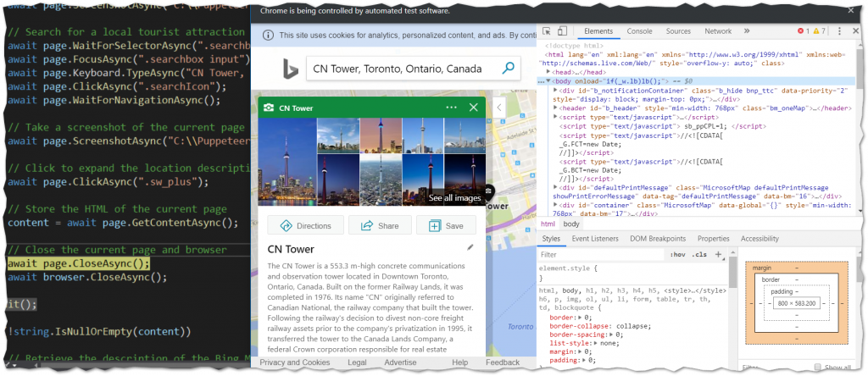Screen dimensions: 868x376
Task: Click the highlighted page.CloseAsync() code line
Action: pos(78,263)
